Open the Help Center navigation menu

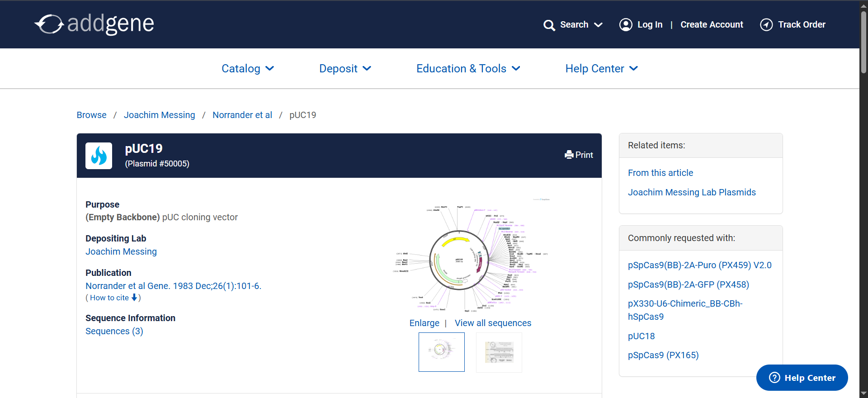pos(602,68)
